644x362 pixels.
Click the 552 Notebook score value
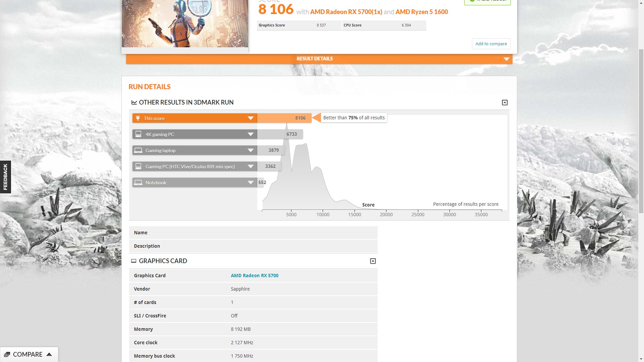click(262, 182)
